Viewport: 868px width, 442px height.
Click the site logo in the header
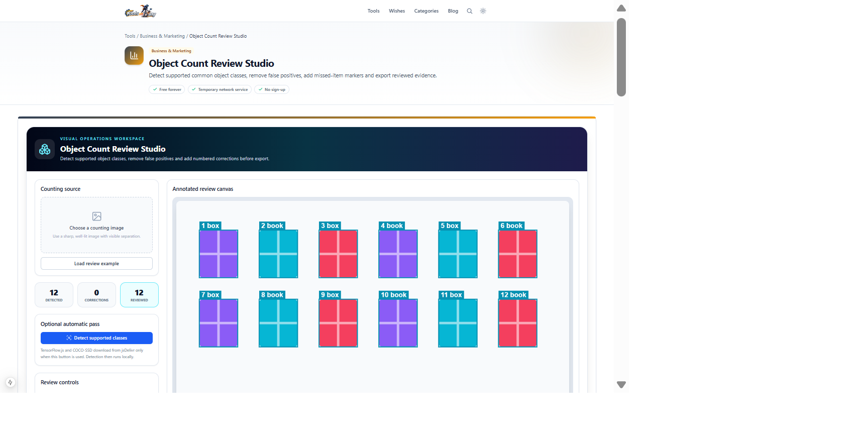(x=141, y=11)
